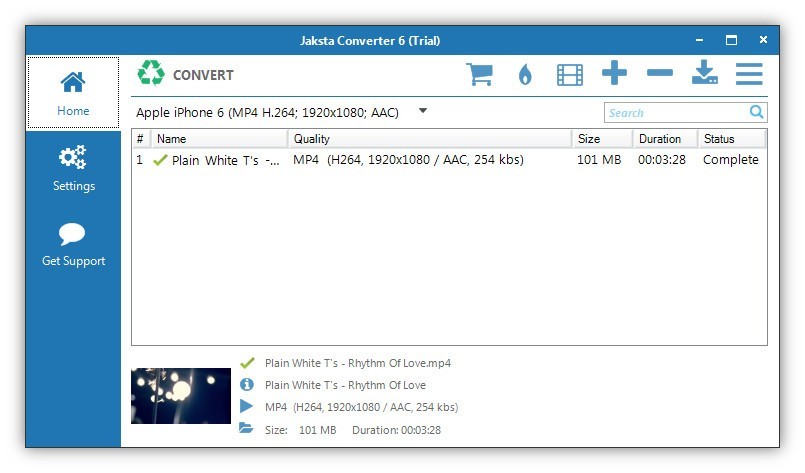This screenshot has width=805, height=473.
Task: Click the MP4 format text in the details panel
Action: tap(361, 407)
